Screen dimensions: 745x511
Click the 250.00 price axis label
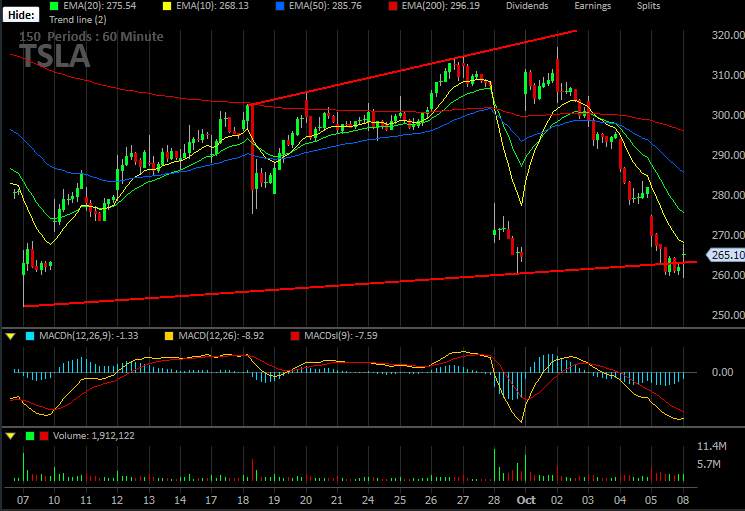click(x=728, y=315)
